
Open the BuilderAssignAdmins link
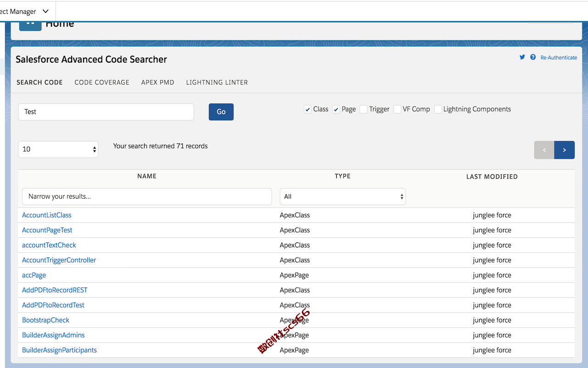[53, 335]
